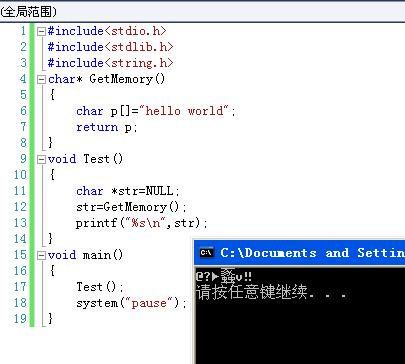Click the printf call on line 13
Image resolution: width=405 pixels, height=364 pixels.
[x=141, y=223]
